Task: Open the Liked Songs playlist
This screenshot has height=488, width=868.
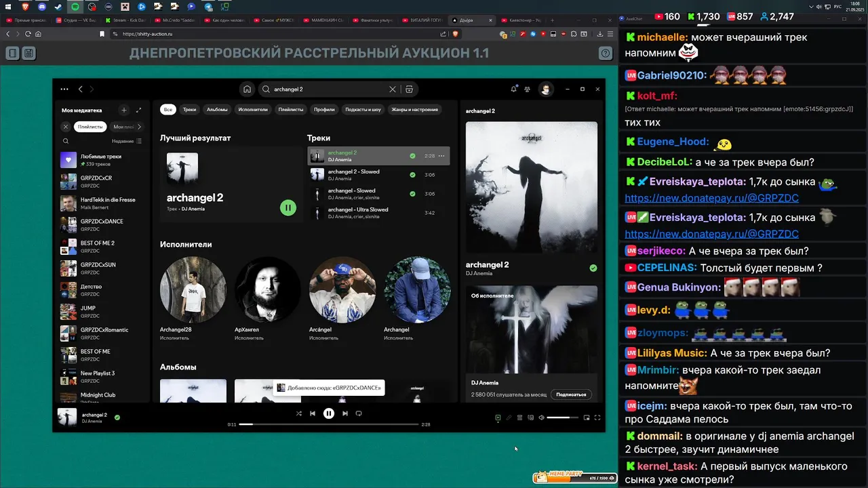Action: (102, 160)
